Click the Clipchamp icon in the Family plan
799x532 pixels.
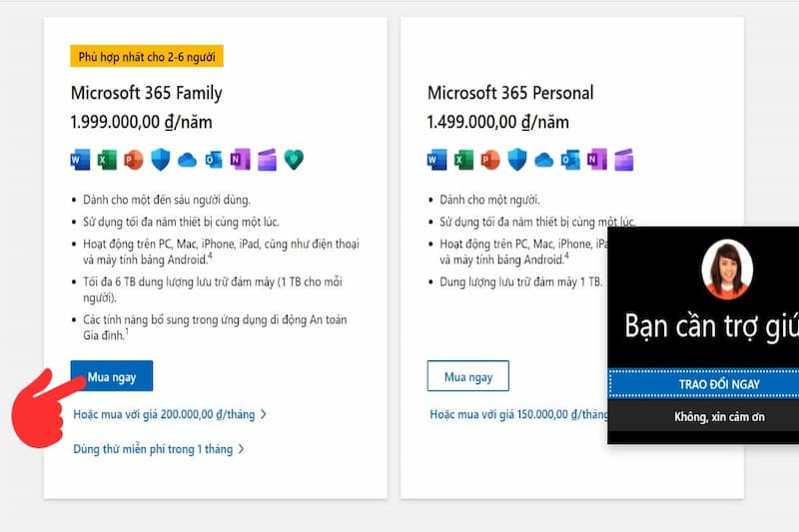267,160
